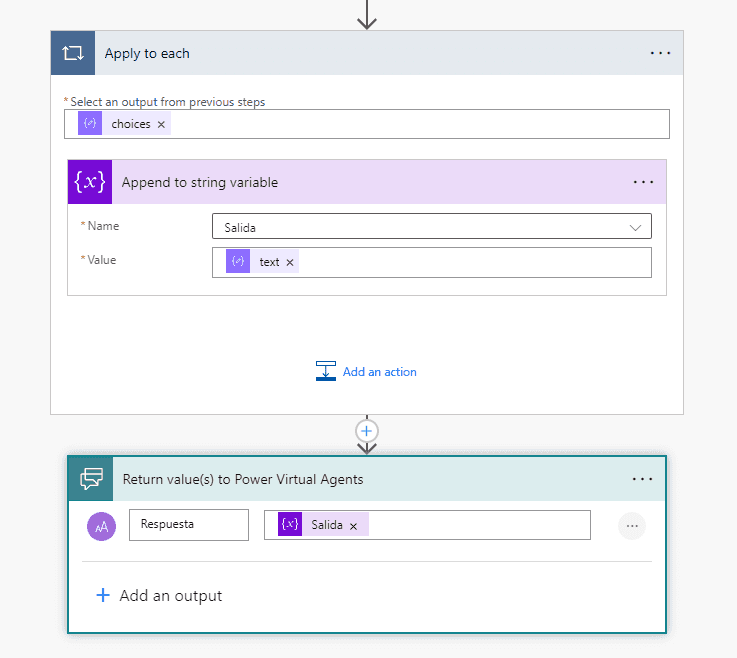Open the Respuesta output row options menu
The height and width of the screenshot is (658, 737).
click(x=632, y=526)
